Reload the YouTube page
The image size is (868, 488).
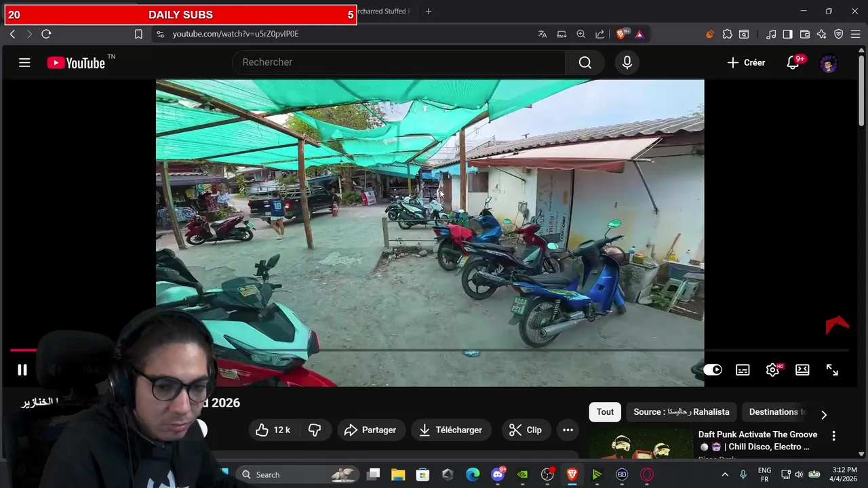coord(46,34)
